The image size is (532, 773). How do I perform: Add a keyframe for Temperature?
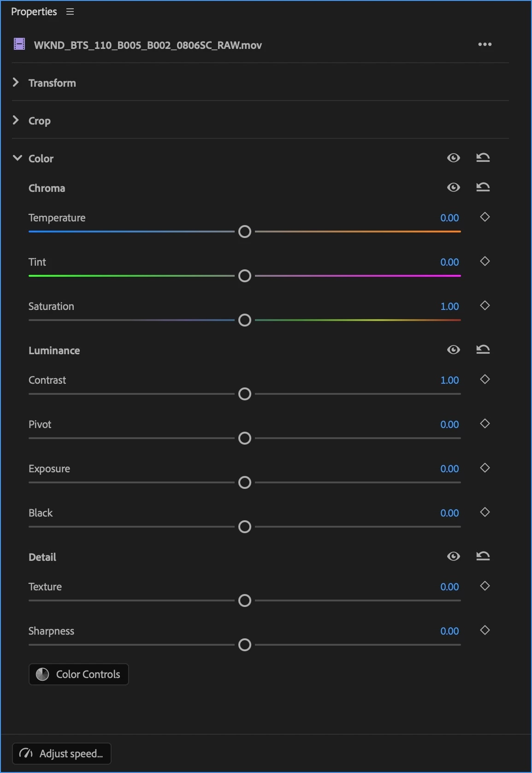click(x=485, y=217)
